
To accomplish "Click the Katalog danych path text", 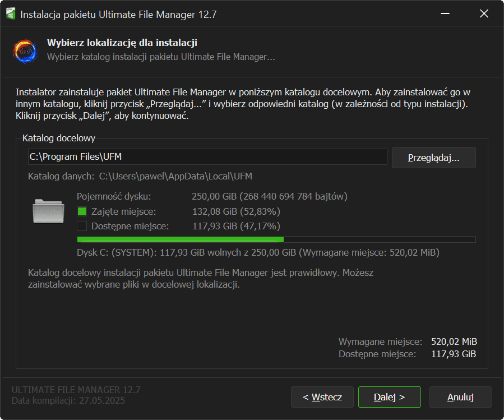I will point(175,177).
